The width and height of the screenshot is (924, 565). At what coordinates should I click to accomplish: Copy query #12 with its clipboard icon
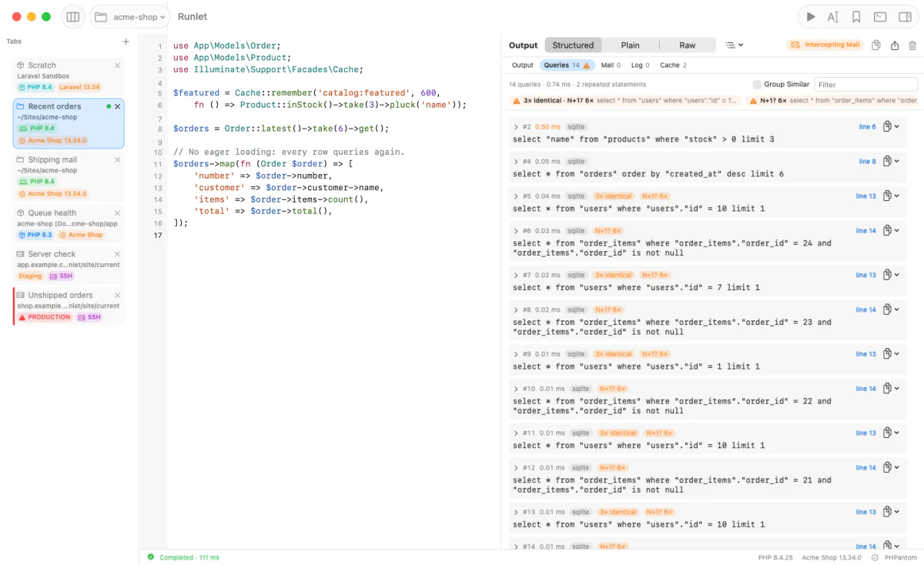coord(888,467)
